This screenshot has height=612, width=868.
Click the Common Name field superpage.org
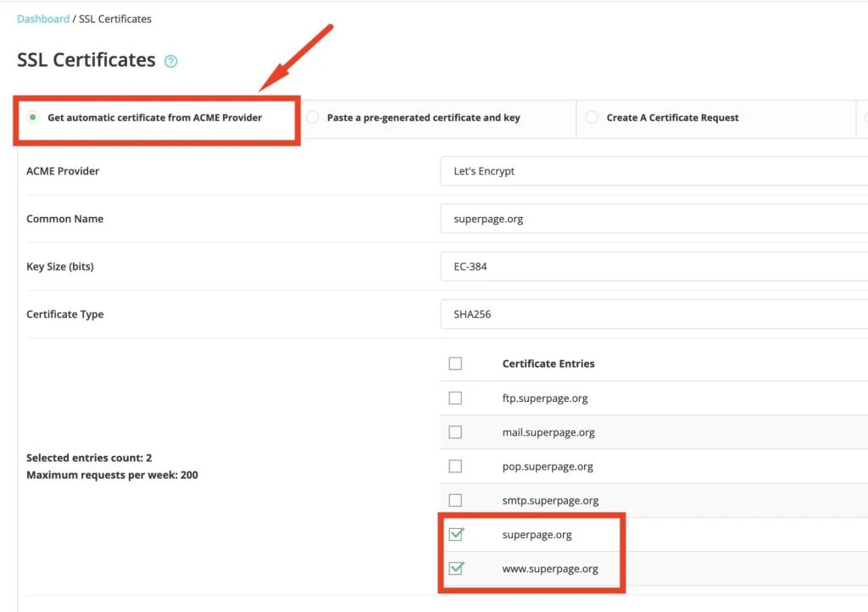tap(654, 219)
